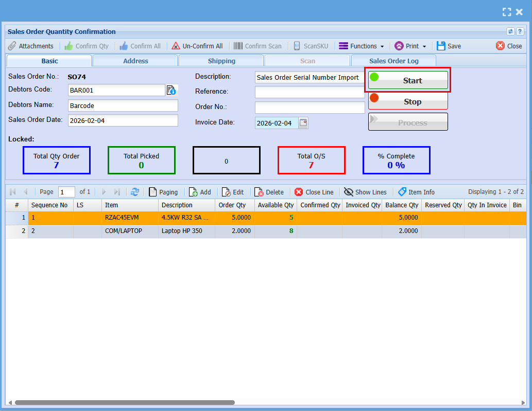Delete the selected order line
Screen dimensions: 532x411
(x=259, y=192)
